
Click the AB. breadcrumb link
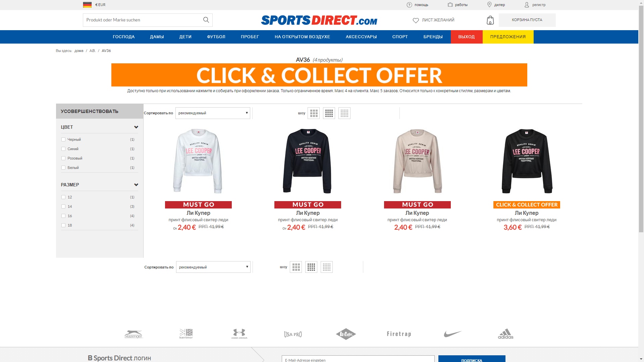(x=93, y=51)
